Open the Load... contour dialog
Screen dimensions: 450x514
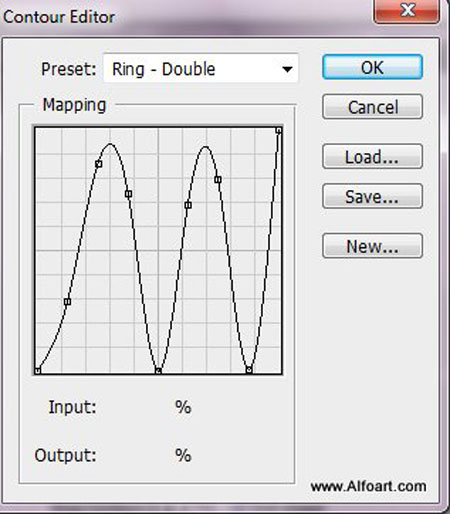[x=372, y=157]
